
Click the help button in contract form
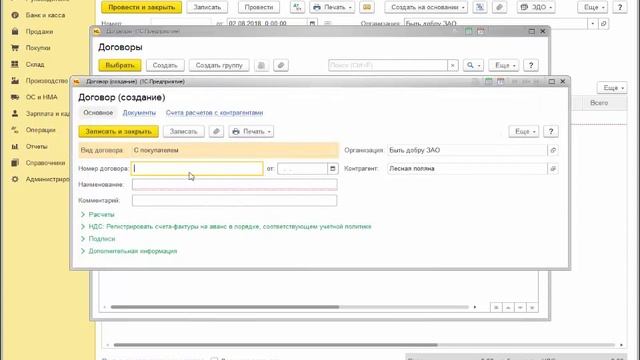(551, 131)
